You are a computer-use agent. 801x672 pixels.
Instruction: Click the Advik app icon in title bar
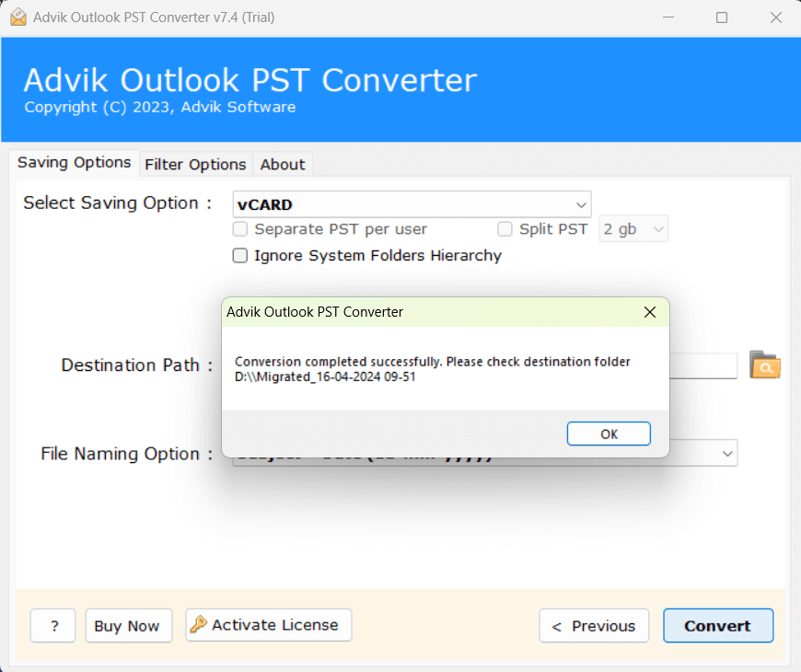[17, 17]
